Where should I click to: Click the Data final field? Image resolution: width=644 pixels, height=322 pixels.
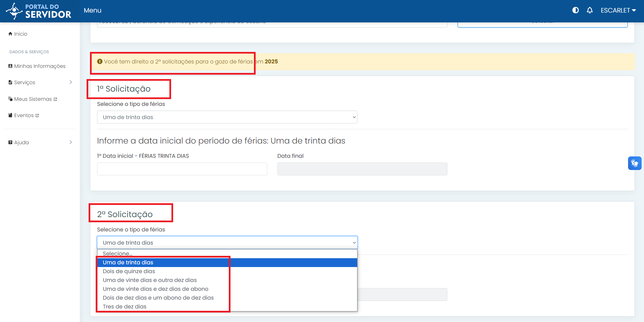point(362,169)
